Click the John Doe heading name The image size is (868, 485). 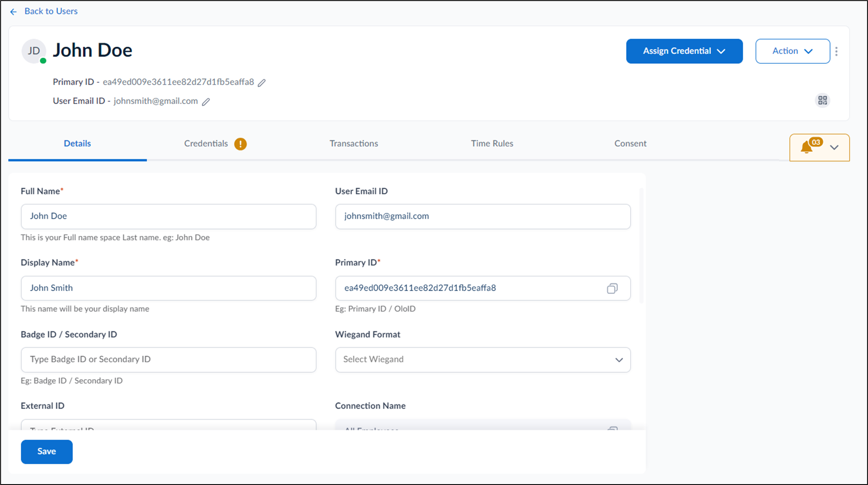coord(92,51)
